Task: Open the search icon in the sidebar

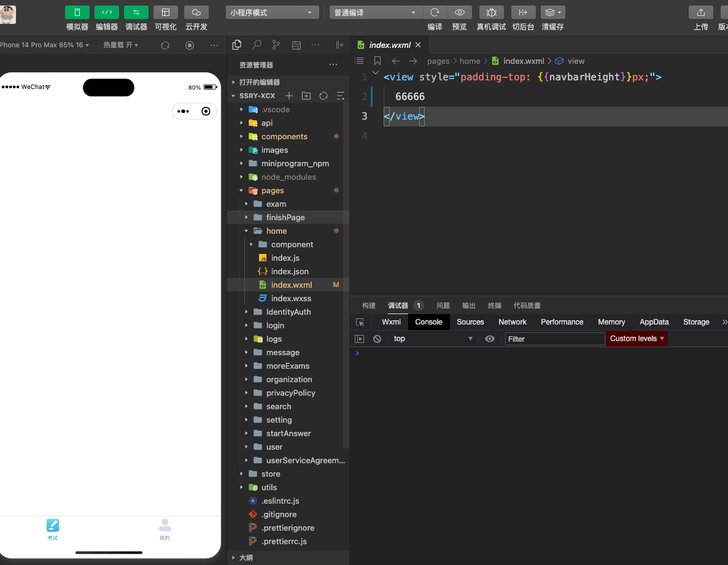Action: (257, 45)
